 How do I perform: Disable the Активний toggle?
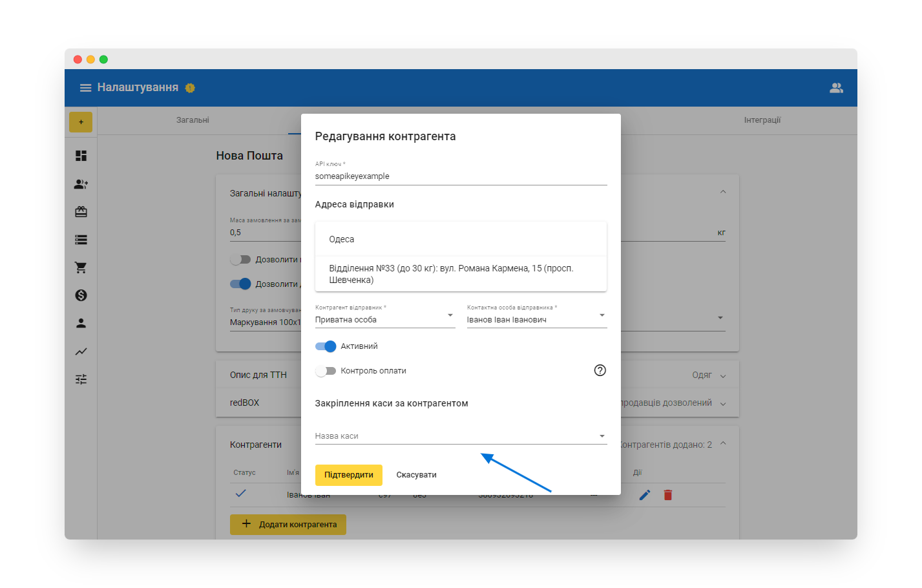(x=326, y=346)
